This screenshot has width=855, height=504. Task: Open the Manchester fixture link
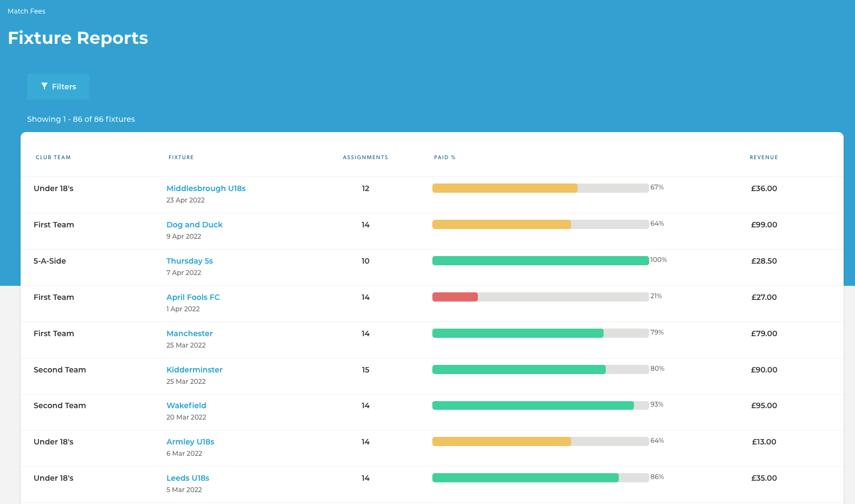(x=190, y=333)
